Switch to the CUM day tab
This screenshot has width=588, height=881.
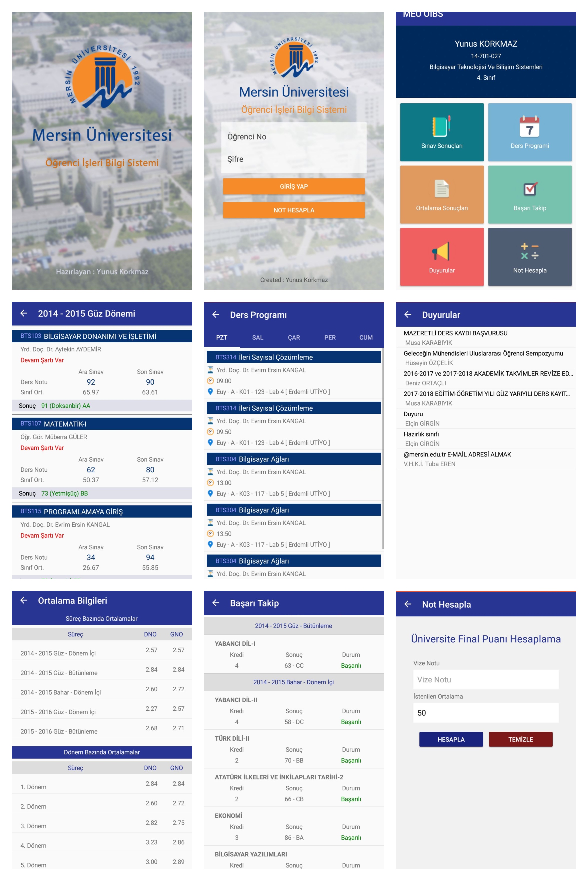(x=366, y=337)
